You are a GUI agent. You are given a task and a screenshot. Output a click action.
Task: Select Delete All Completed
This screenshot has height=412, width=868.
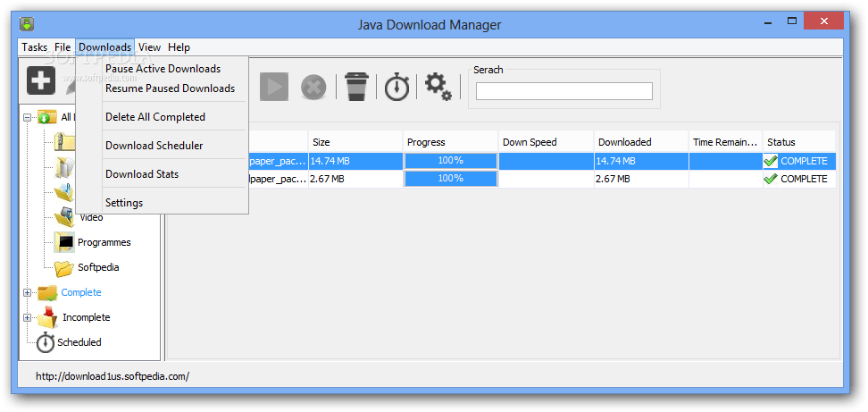pos(155,117)
